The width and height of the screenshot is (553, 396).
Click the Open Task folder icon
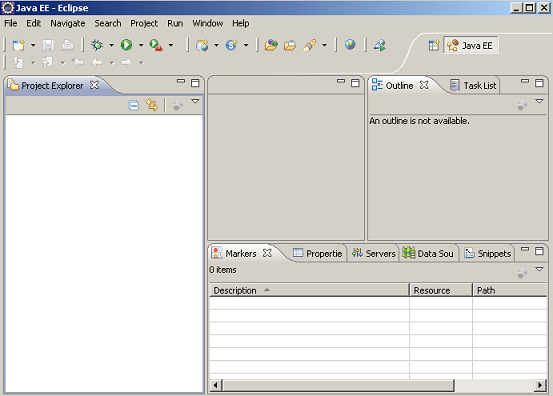click(x=290, y=45)
